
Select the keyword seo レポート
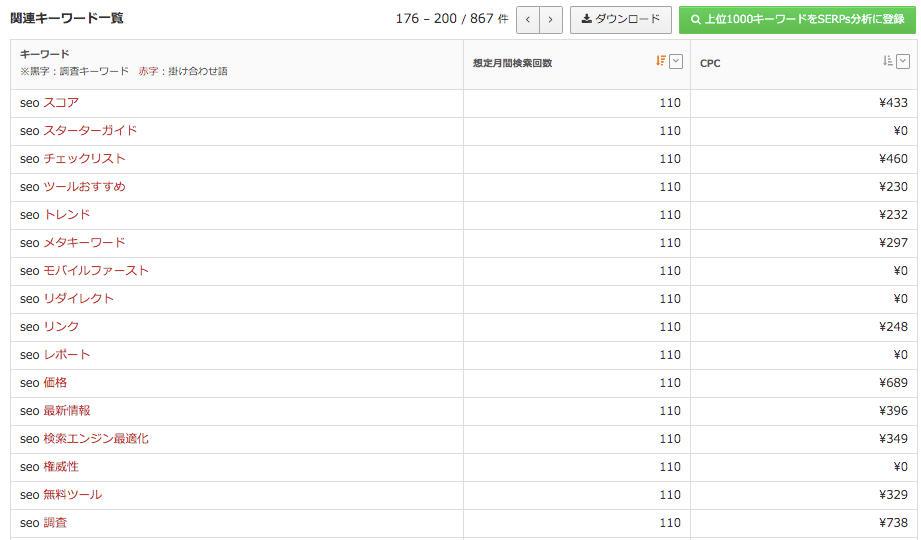[55, 355]
